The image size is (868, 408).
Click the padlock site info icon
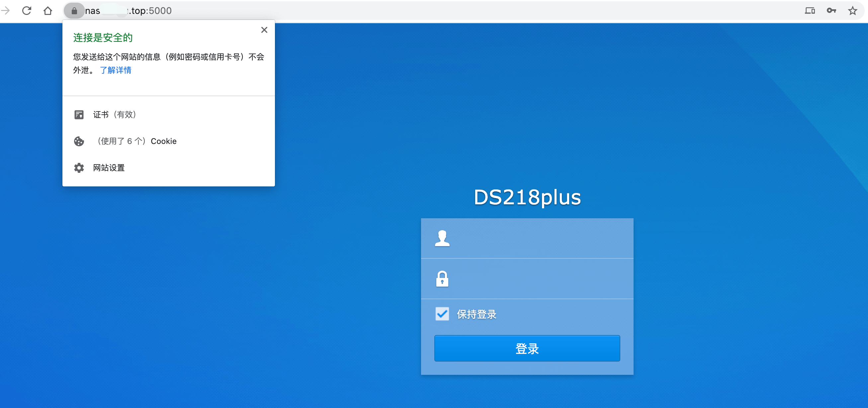[74, 11]
